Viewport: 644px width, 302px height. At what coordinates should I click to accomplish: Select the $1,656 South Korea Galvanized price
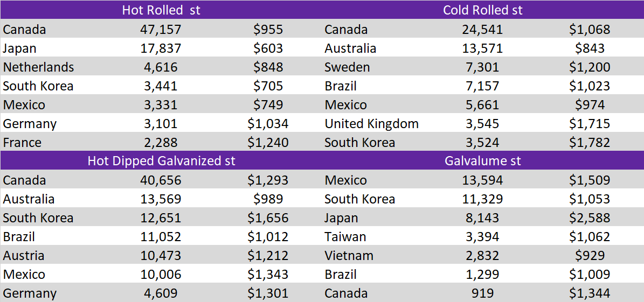(x=268, y=218)
